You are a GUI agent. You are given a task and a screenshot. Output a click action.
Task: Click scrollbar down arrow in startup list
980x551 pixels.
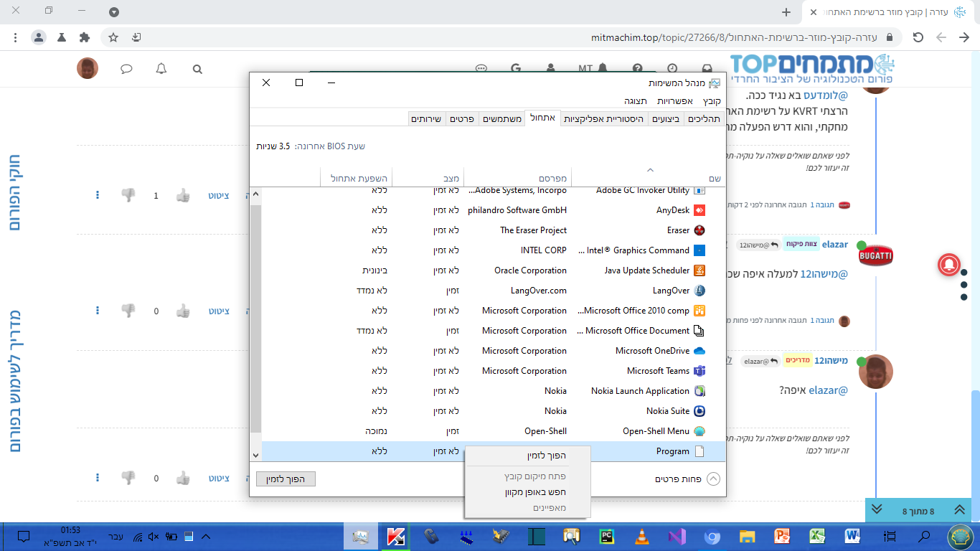(x=255, y=455)
